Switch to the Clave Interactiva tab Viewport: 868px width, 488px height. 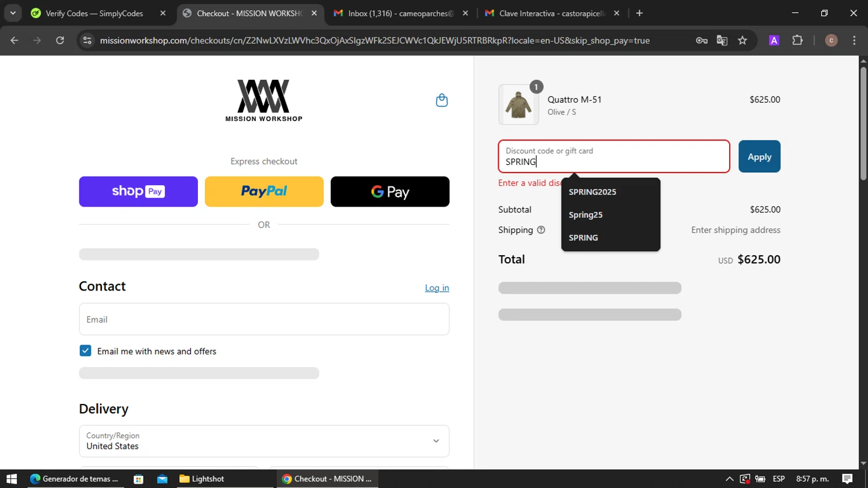click(552, 13)
